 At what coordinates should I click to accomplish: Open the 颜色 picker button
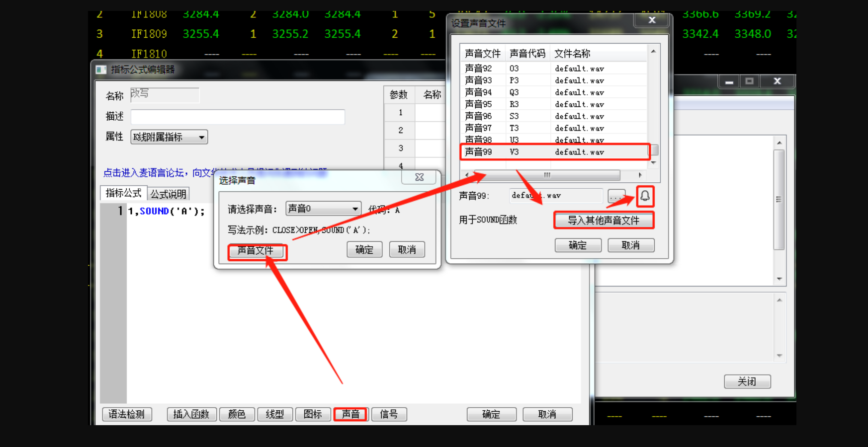pyautogui.click(x=237, y=414)
